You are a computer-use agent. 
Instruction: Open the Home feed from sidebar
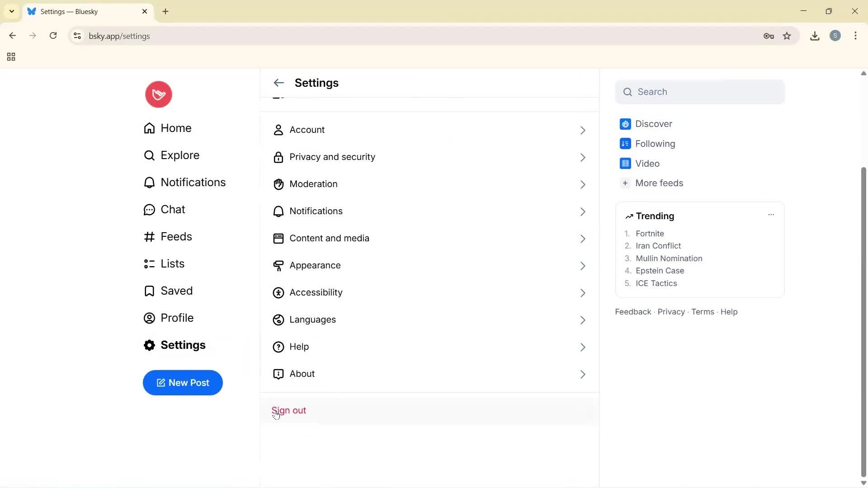tap(176, 128)
